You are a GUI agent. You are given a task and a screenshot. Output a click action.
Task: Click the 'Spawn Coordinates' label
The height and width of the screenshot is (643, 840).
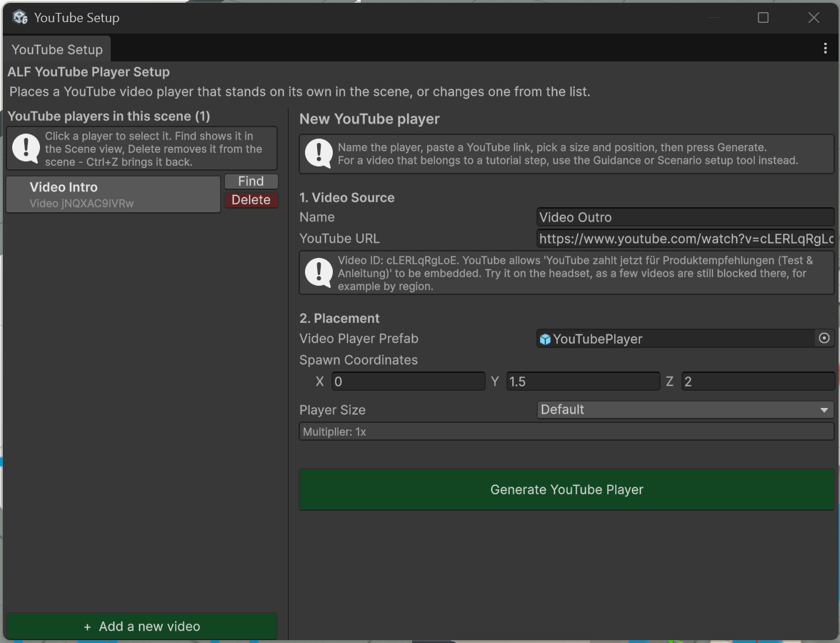coord(359,360)
